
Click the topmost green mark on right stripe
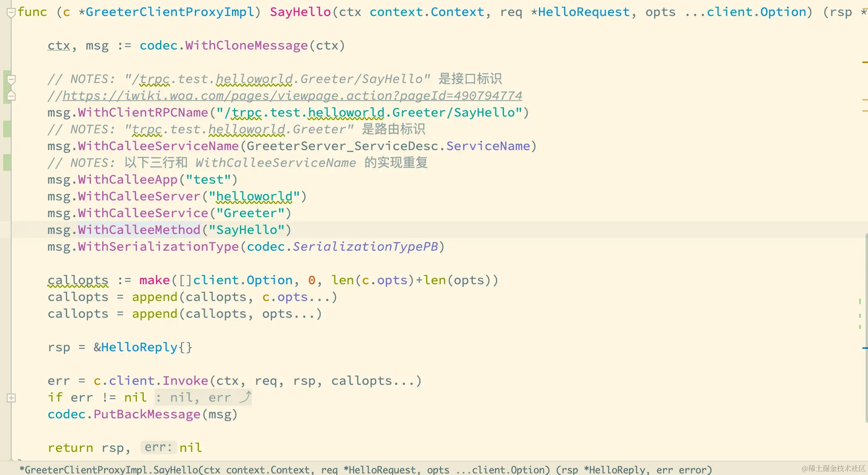pyautogui.click(x=860, y=301)
